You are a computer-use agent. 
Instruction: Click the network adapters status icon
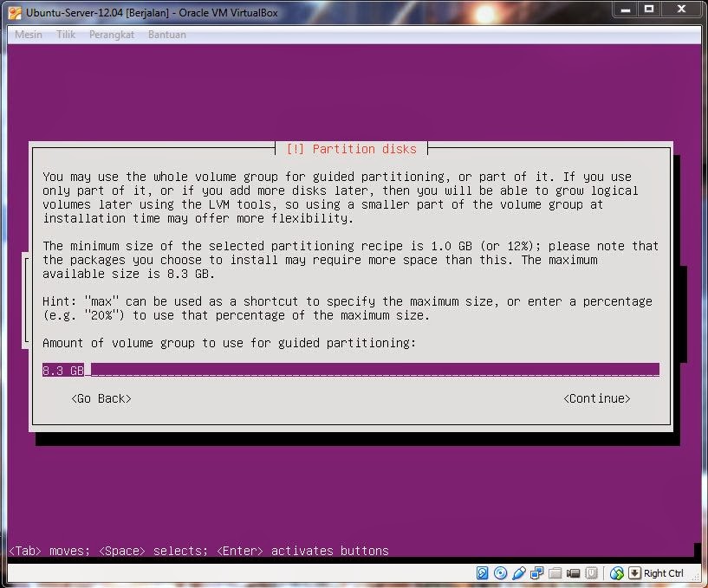pos(537,573)
